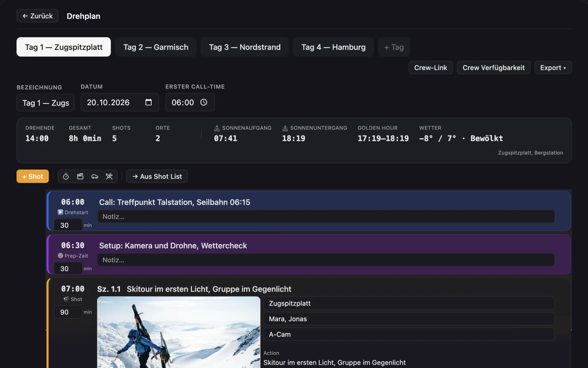
Task: Add a new day with + Tag
Action: 394,47
